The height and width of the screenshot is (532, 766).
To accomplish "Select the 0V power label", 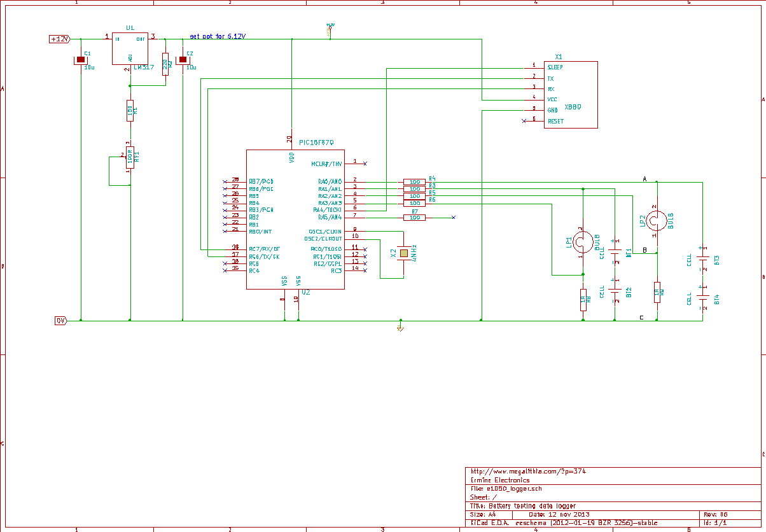I will (x=61, y=320).
